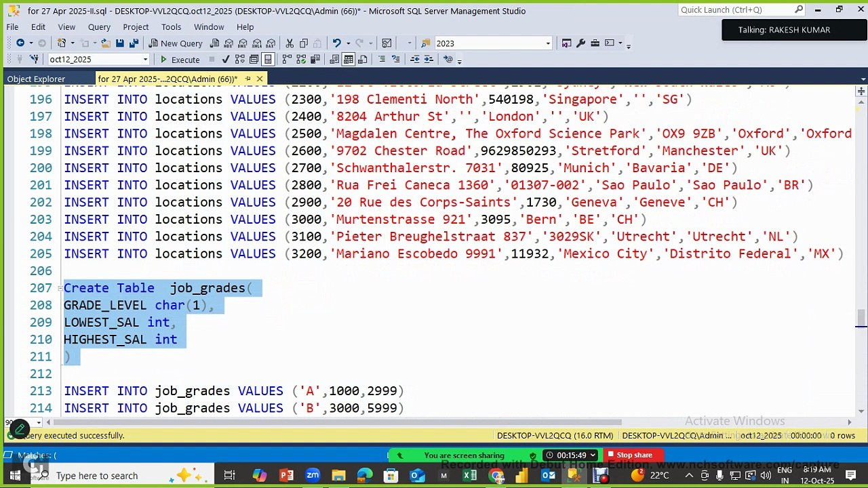Click the Open File folder icon

(x=106, y=43)
